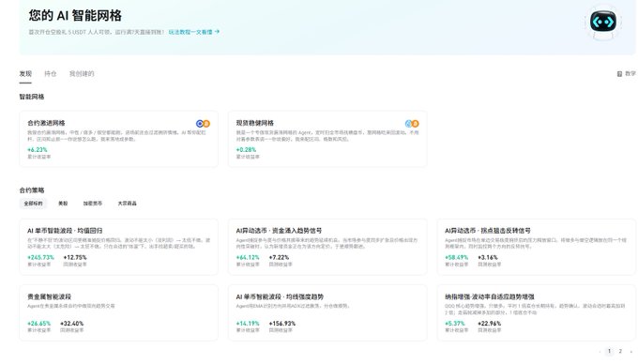
Task: Open AI 单币智能波段 · 均值回归 strategy card
Action: point(118,247)
